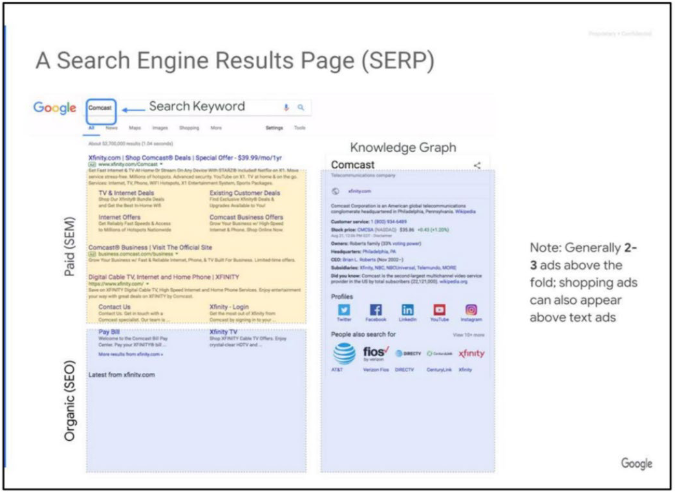Click the magnifier search icon
676x493 pixels.
300,107
